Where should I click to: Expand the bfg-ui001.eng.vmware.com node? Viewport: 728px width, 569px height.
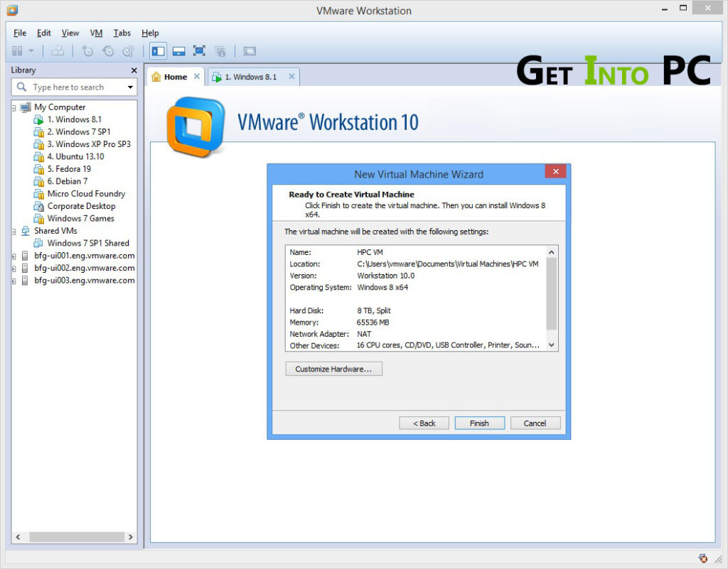click(x=14, y=256)
